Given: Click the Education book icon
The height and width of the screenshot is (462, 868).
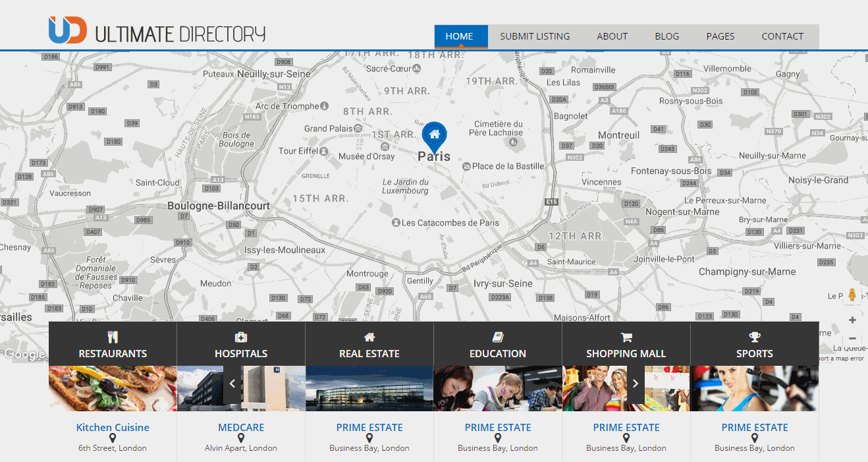Looking at the screenshot, I should point(498,337).
